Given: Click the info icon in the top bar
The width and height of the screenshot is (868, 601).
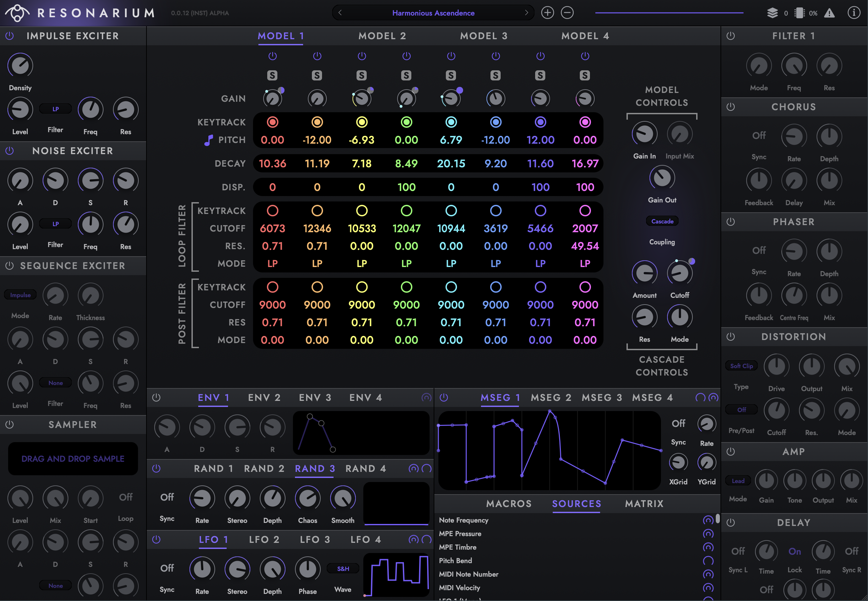Looking at the screenshot, I should pyautogui.click(x=854, y=13).
